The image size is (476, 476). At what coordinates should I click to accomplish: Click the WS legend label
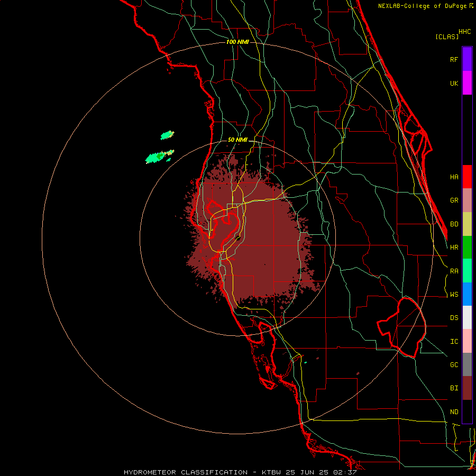(454, 294)
